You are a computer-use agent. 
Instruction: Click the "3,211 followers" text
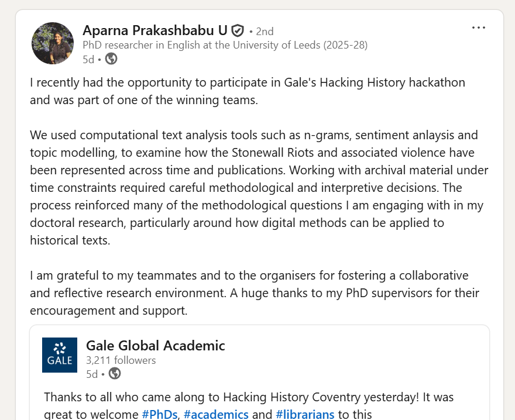pos(121,360)
